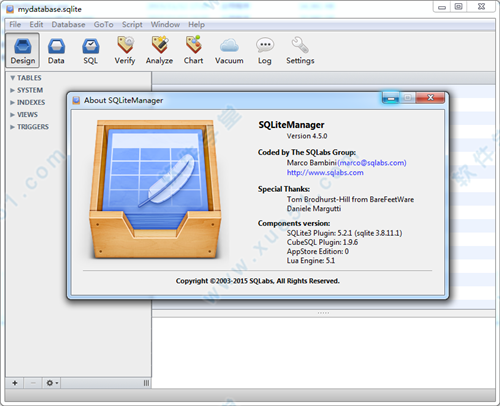Screen dimensions: 500x406
Task: Click the horizontal splitter dots handle
Action: tap(323, 313)
